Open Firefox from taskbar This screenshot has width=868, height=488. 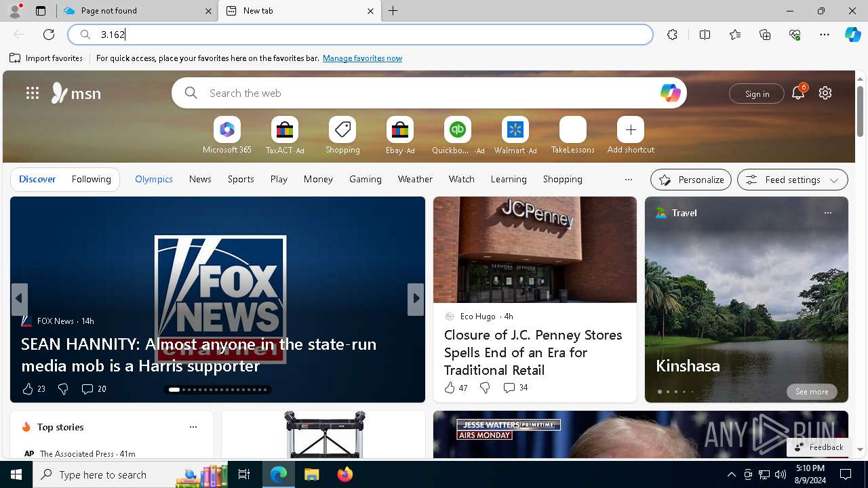[344, 474]
